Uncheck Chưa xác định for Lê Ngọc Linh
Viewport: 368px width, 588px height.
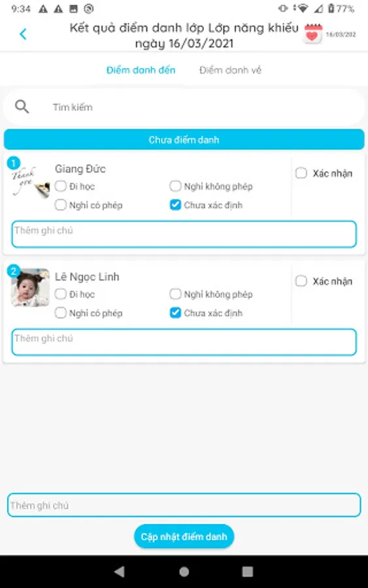click(x=175, y=313)
